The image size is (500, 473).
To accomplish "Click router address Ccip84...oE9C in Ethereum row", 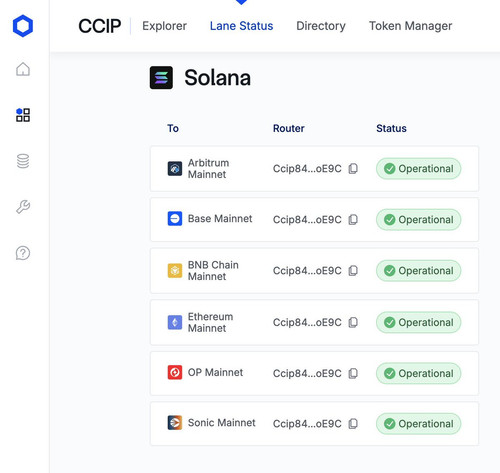I will pyautogui.click(x=307, y=322).
